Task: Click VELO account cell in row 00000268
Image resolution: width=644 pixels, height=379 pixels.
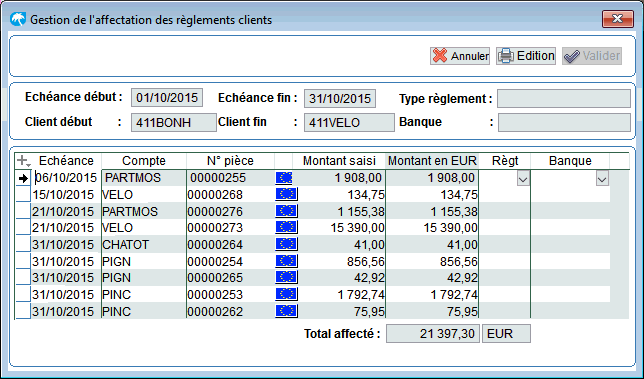Action: coord(144,195)
